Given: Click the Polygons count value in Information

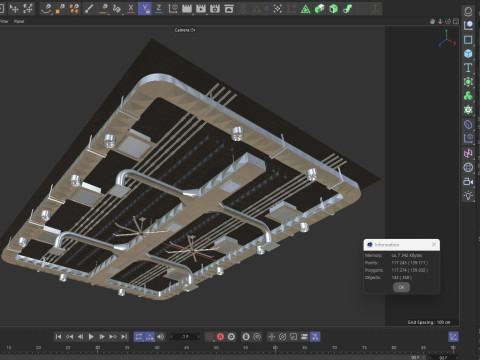Looking at the screenshot, I should click(x=410, y=270).
